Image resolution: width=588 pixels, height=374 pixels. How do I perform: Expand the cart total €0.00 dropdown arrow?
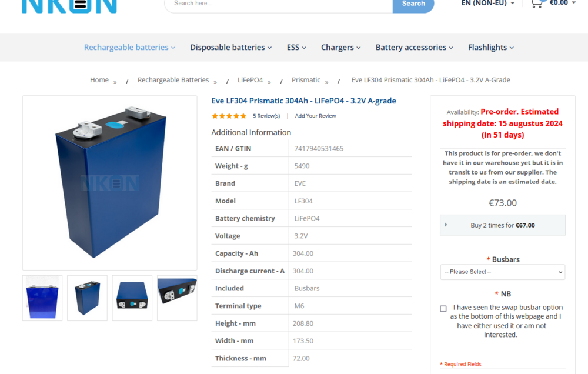click(x=573, y=3)
